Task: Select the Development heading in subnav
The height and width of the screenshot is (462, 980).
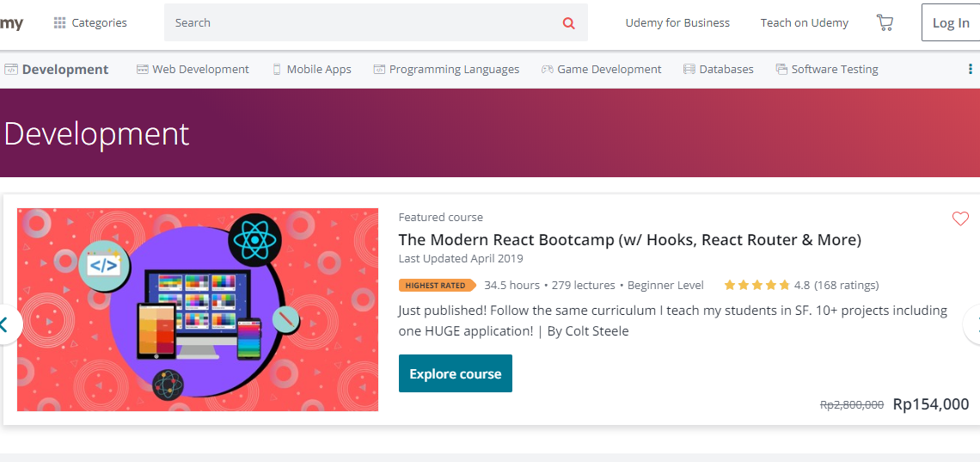Action: (65, 70)
